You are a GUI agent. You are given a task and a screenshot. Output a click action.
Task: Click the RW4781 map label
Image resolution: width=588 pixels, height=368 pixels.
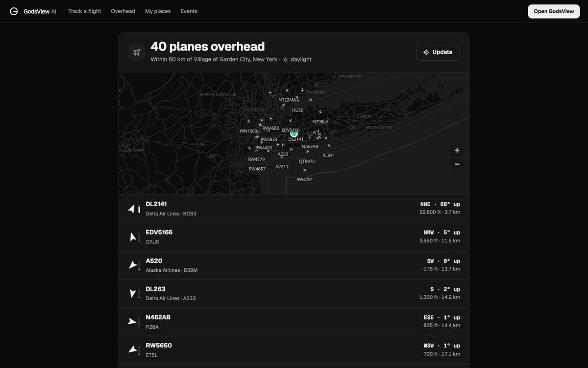pos(305,180)
